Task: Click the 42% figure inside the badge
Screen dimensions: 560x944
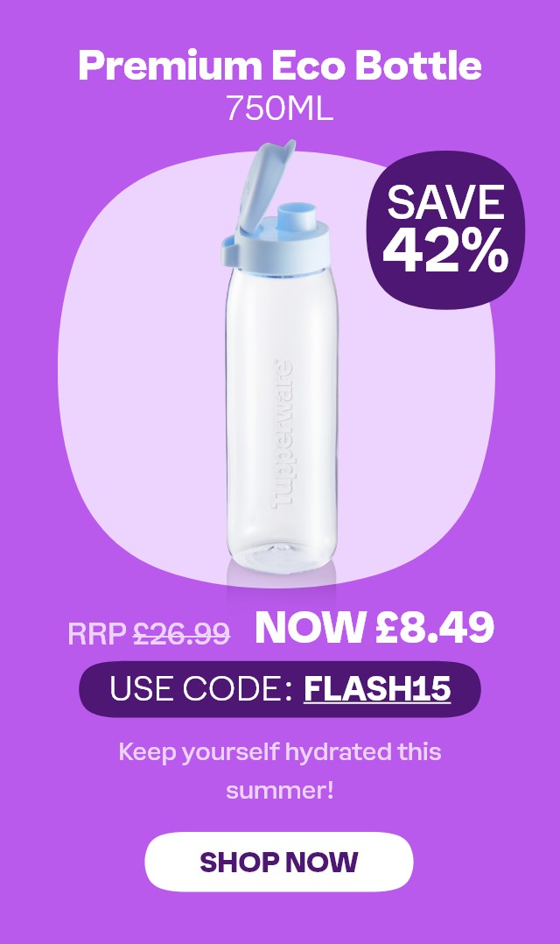Action: [x=445, y=250]
